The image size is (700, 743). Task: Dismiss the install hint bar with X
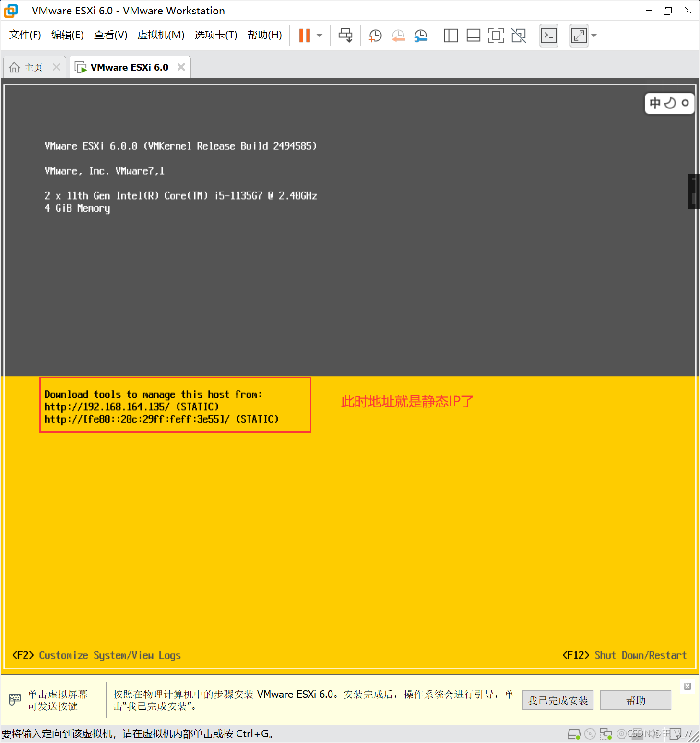pos(688,686)
